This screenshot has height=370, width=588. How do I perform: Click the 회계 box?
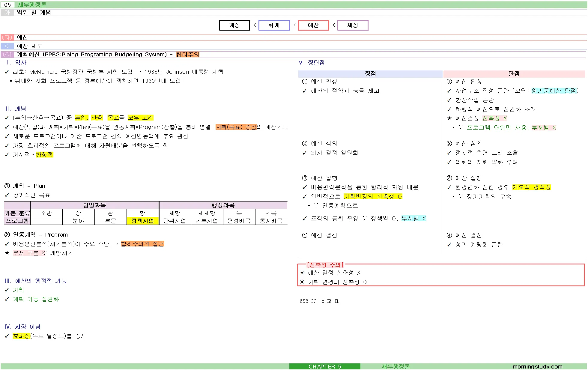[x=274, y=25]
